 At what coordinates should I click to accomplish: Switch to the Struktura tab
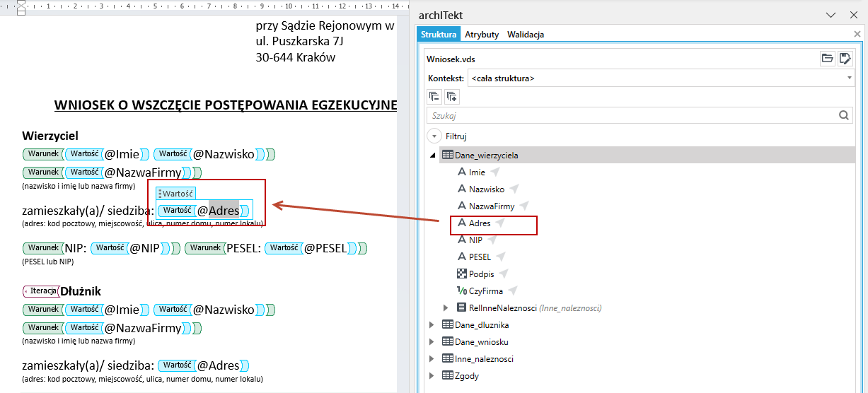coord(439,34)
